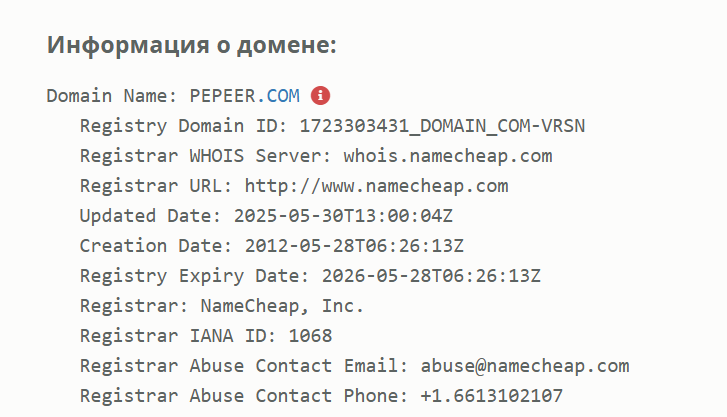The image size is (727, 417).
Task: Click the 'Registrar WHOIS Server:' label
Action: 206,156
